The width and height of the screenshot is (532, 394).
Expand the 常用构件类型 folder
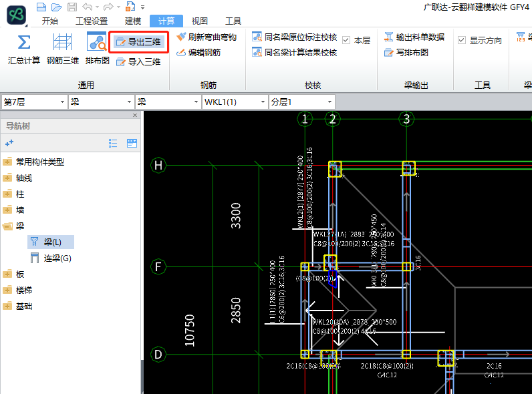(7, 162)
